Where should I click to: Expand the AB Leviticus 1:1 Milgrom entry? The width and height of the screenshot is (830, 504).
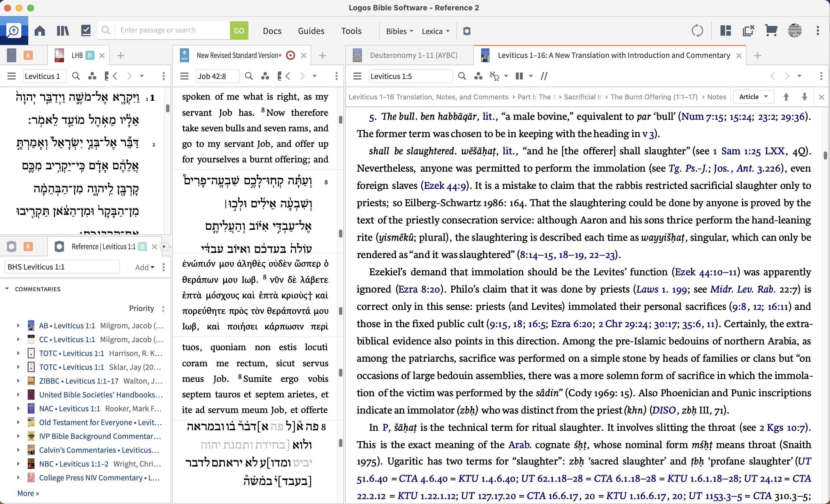point(18,325)
